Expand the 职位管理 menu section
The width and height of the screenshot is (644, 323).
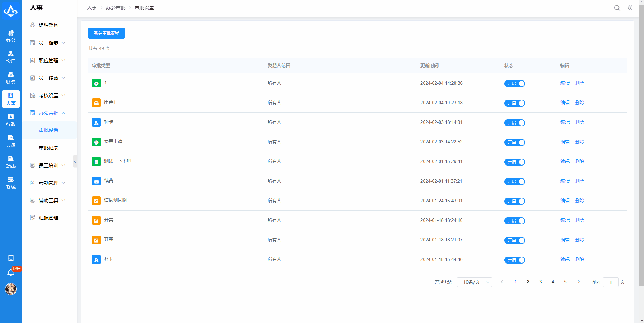49,61
